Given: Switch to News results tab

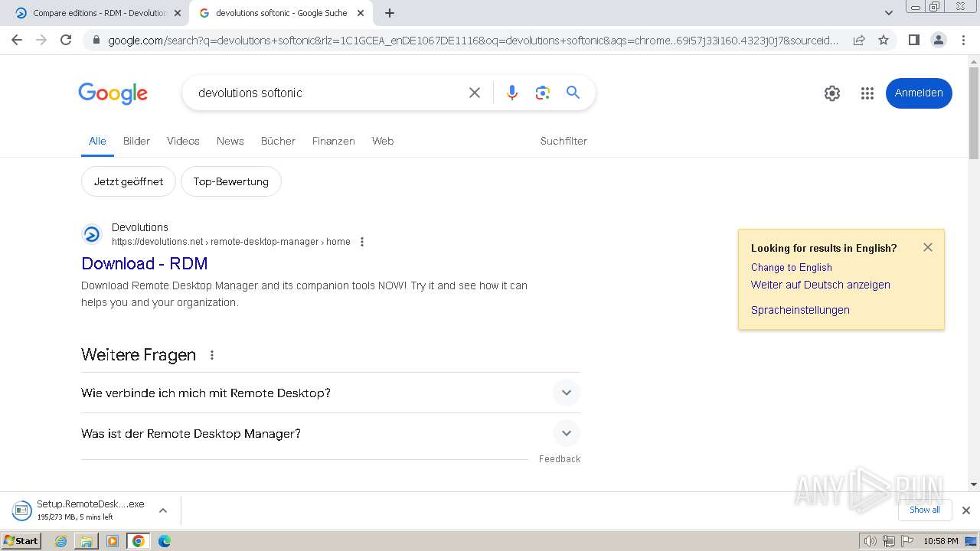Looking at the screenshot, I should [x=230, y=141].
